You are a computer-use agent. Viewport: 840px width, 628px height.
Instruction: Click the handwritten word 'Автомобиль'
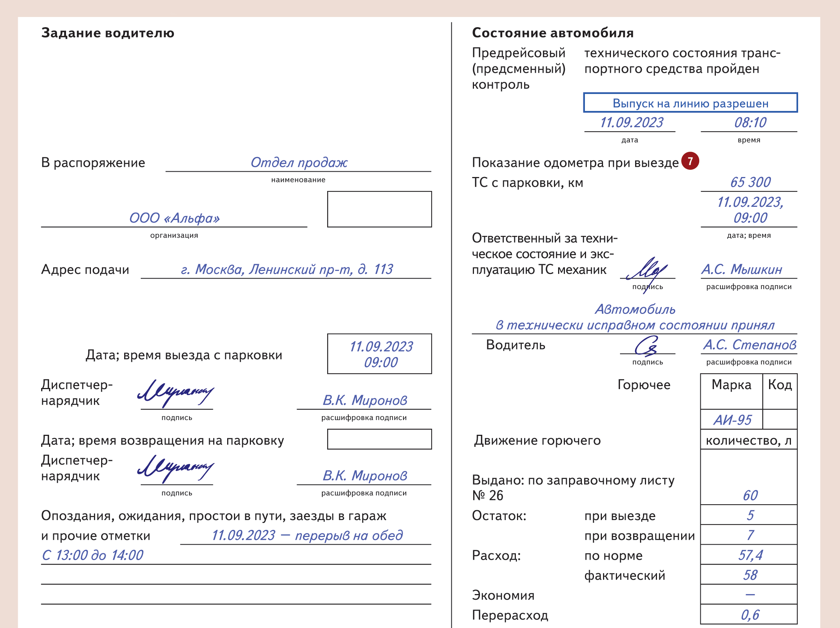click(x=635, y=309)
